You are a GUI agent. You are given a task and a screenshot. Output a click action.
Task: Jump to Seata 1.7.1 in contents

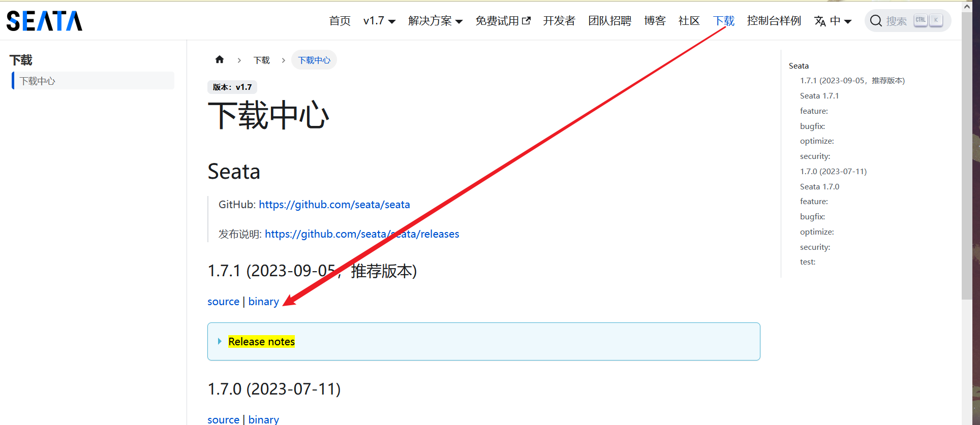pos(819,95)
